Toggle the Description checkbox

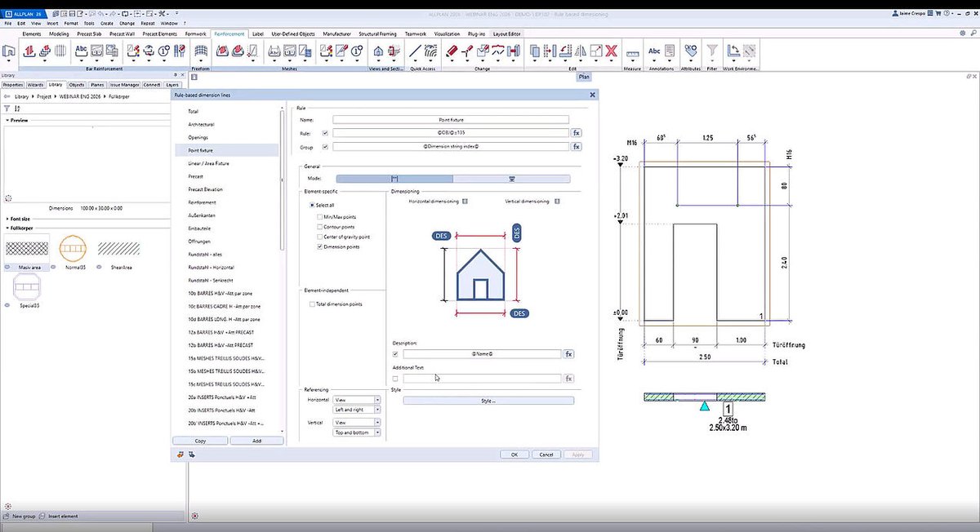(x=395, y=354)
